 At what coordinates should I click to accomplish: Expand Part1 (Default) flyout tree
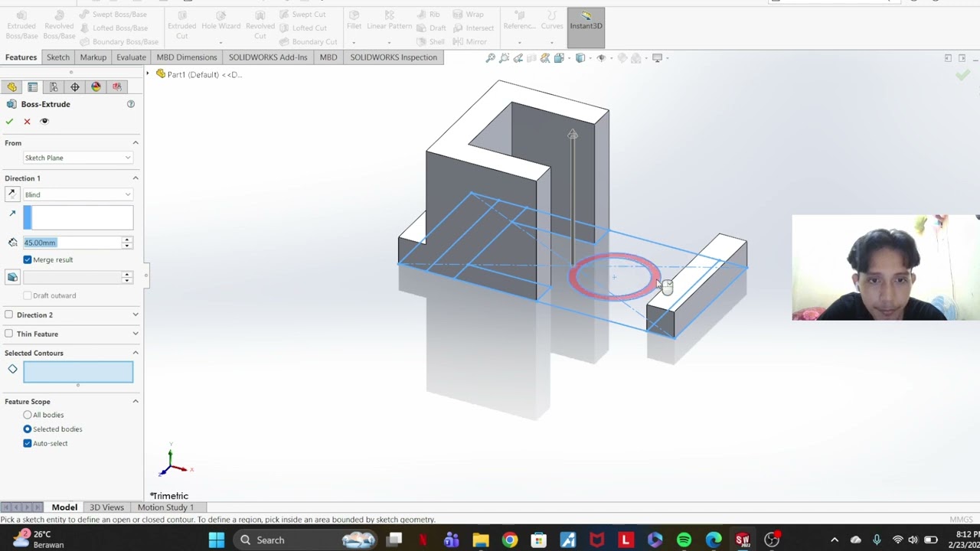coord(149,74)
